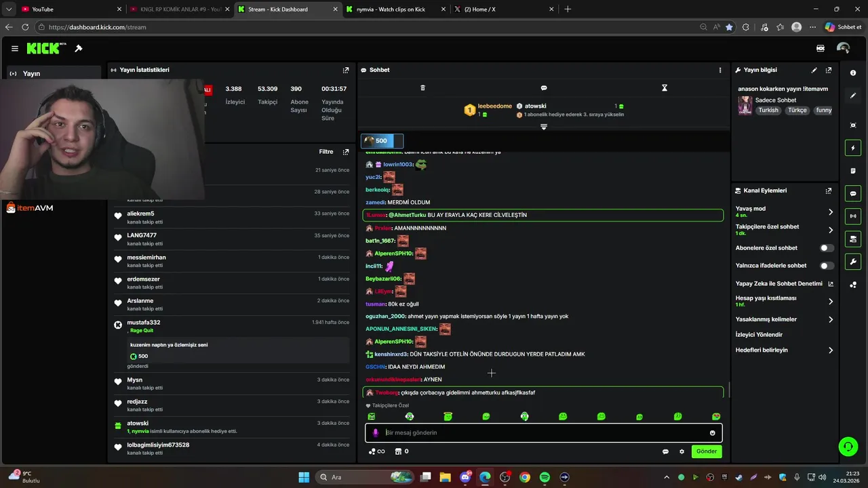Expand Hesap yaşı kısıtlaması options
This screenshot has height=488, width=868.
tap(831, 302)
